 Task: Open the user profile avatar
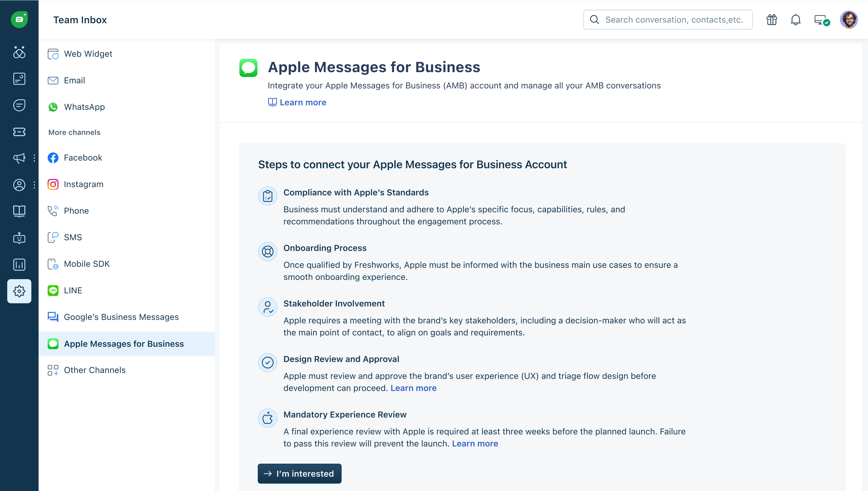click(848, 20)
